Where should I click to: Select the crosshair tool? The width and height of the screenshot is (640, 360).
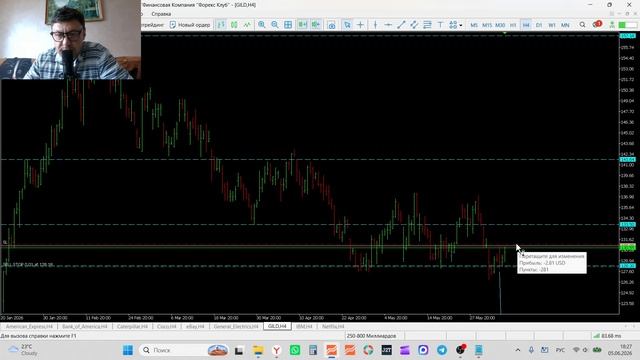[360, 25]
